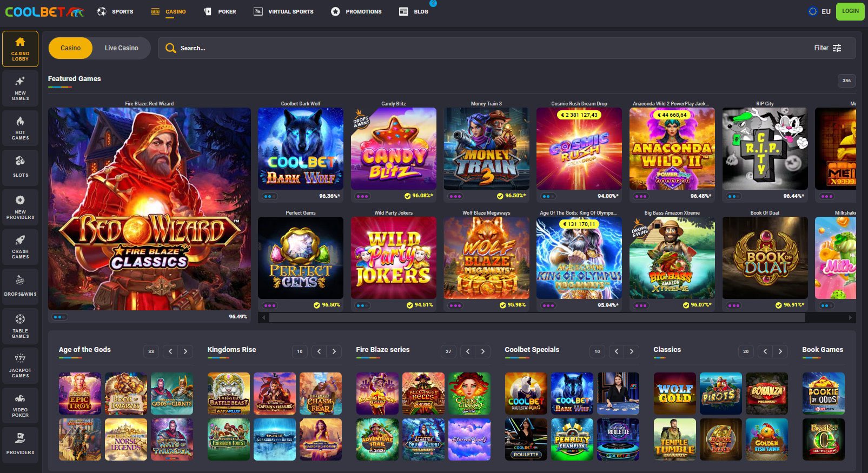Viewport: 868px width, 473px height.
Task: Open Table Games in the sidebar
Action: 20,327
